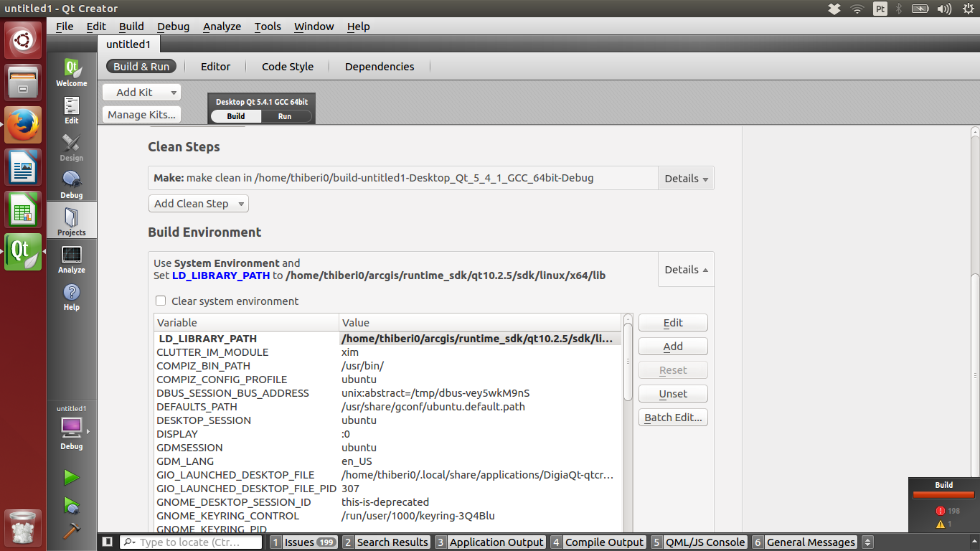
Task: Click the Manage Kits... button
Action: 142,114
